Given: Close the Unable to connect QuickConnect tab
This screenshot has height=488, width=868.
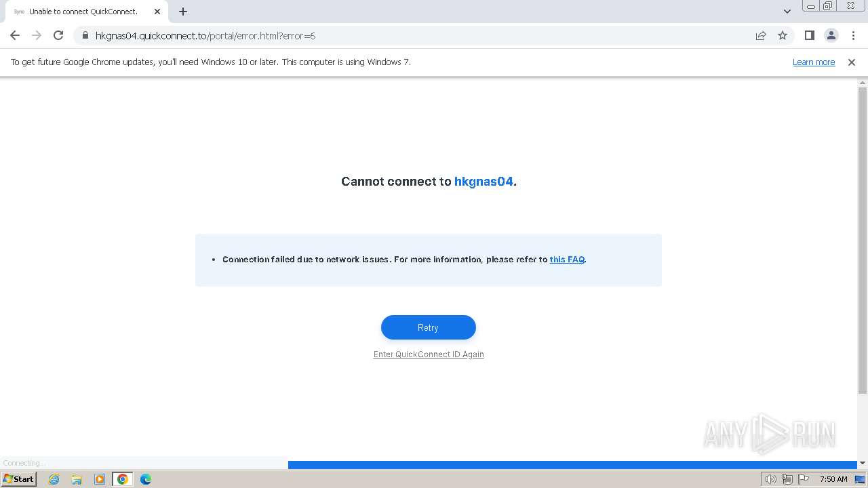Looking at the screenshot, I should pyautogui.click(x=157, y=12).
